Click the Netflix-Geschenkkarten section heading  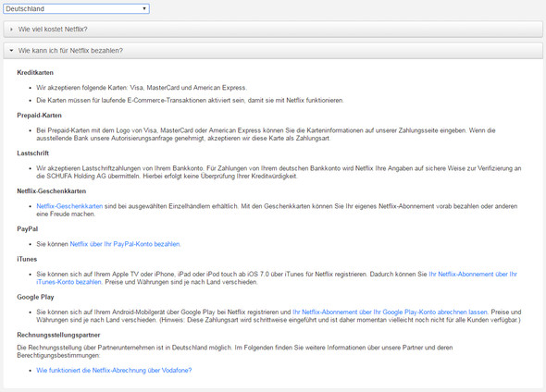52,191
